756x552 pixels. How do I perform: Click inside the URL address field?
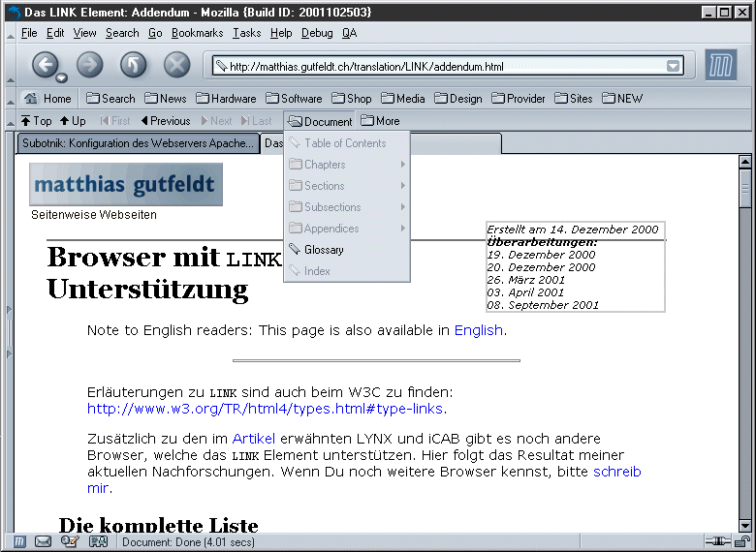446,67
